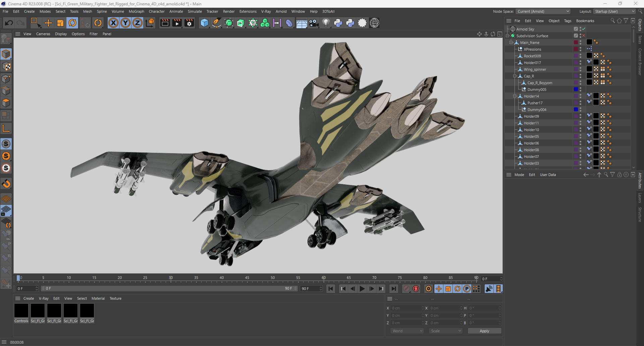Toggle Main_frame visibility dots
The image size is (644, 346).
tap(581, 42)
